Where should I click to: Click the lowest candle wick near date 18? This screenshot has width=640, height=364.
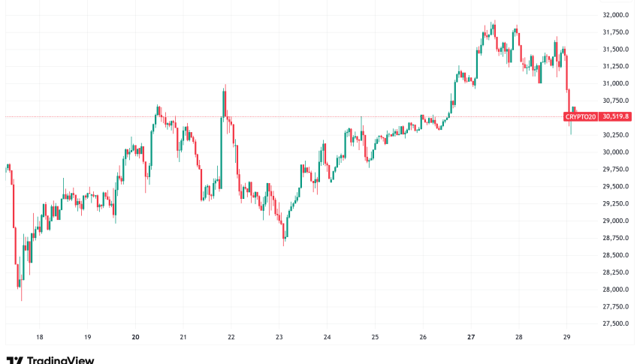coord(21,299)
